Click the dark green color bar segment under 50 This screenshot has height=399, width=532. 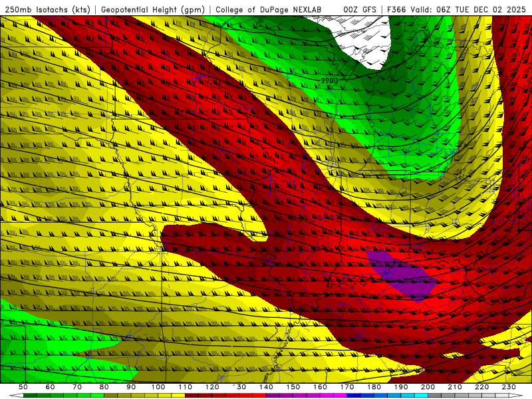point(30,396)
